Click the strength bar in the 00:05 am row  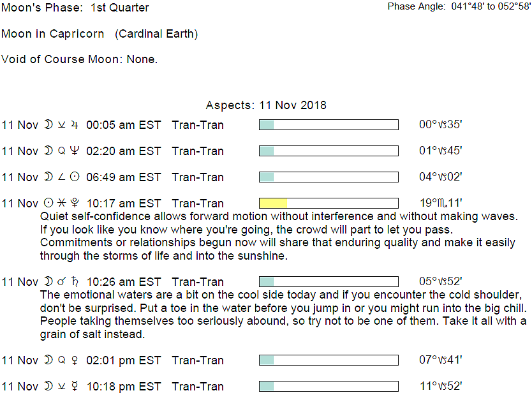[x=328, y=124]
